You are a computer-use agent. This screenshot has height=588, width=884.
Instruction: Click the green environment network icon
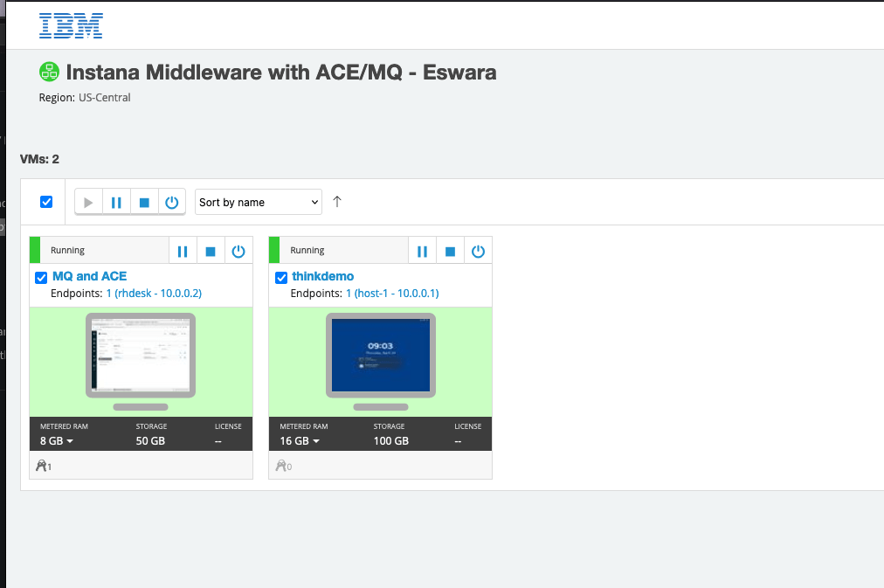[49, 73]
